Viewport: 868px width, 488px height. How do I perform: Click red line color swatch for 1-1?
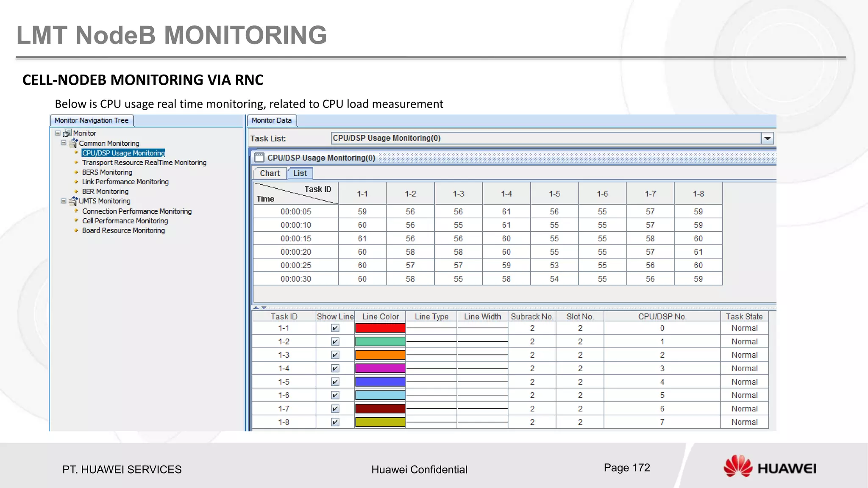click(x=380, y=328)
